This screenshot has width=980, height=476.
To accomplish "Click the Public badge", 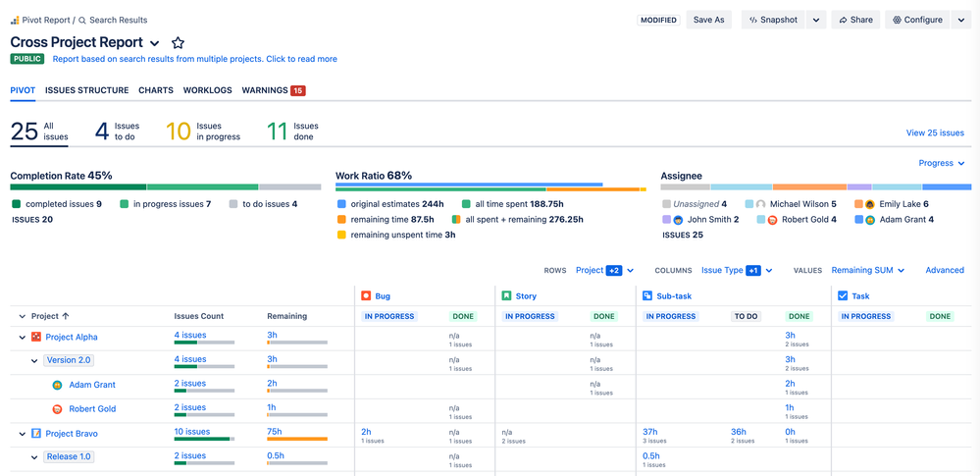I will 27,59.
